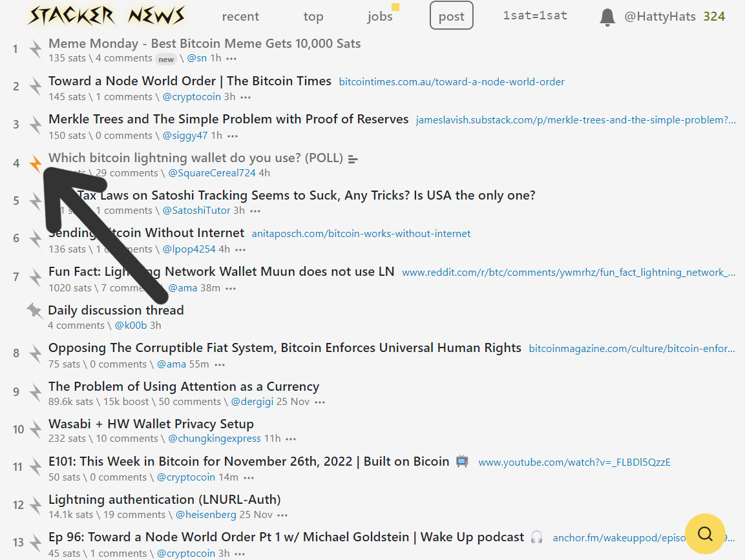
Task: Open the youtube.com watch link
Action: (574, 462)
